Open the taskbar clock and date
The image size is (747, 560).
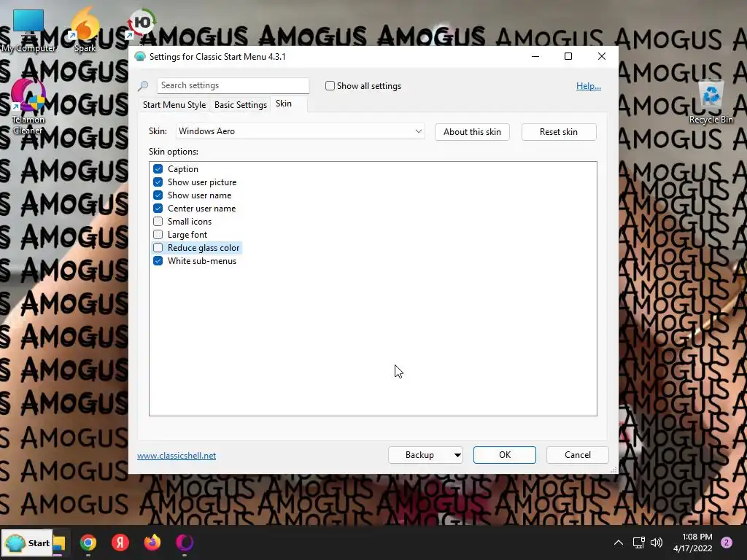click(x=692, y=542)
